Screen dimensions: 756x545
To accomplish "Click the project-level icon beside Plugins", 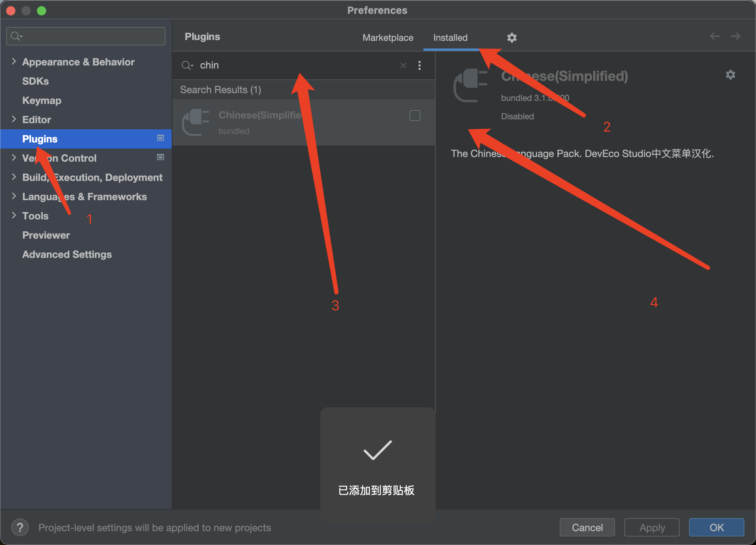I will click(161, 138).
